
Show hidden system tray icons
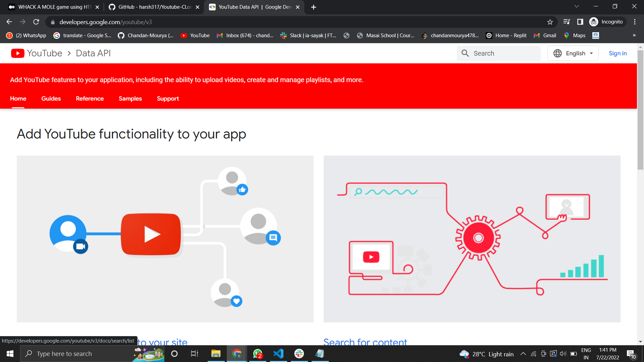(x=523, y=354)
